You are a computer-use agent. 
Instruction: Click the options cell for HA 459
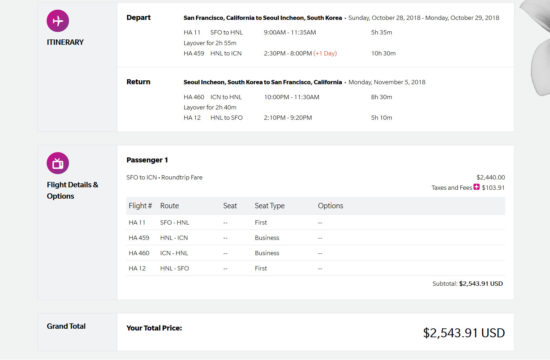320,238
